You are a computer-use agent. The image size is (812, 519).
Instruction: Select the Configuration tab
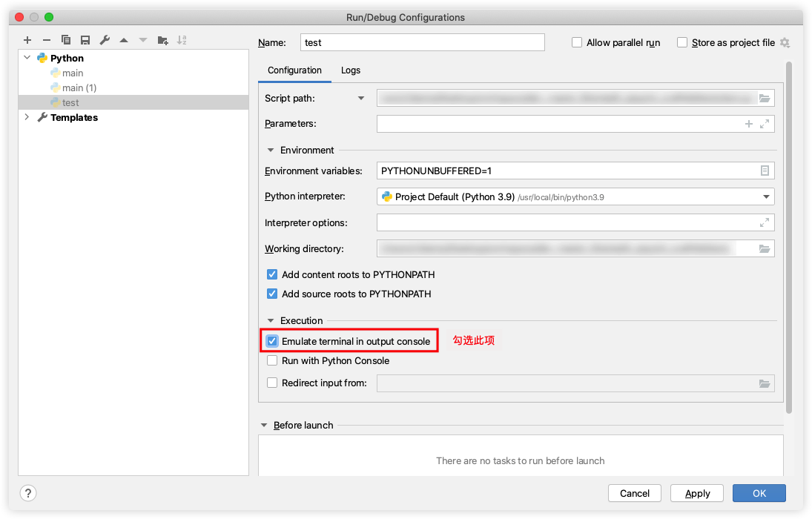point(294,70)
